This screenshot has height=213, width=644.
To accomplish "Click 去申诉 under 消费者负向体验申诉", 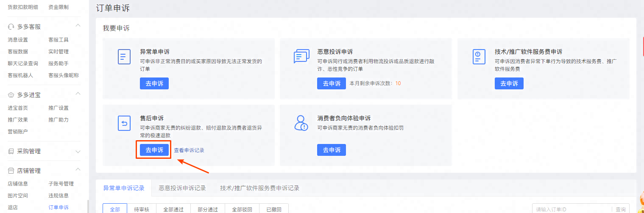I will pyautogui.click(x=332, y=150).
